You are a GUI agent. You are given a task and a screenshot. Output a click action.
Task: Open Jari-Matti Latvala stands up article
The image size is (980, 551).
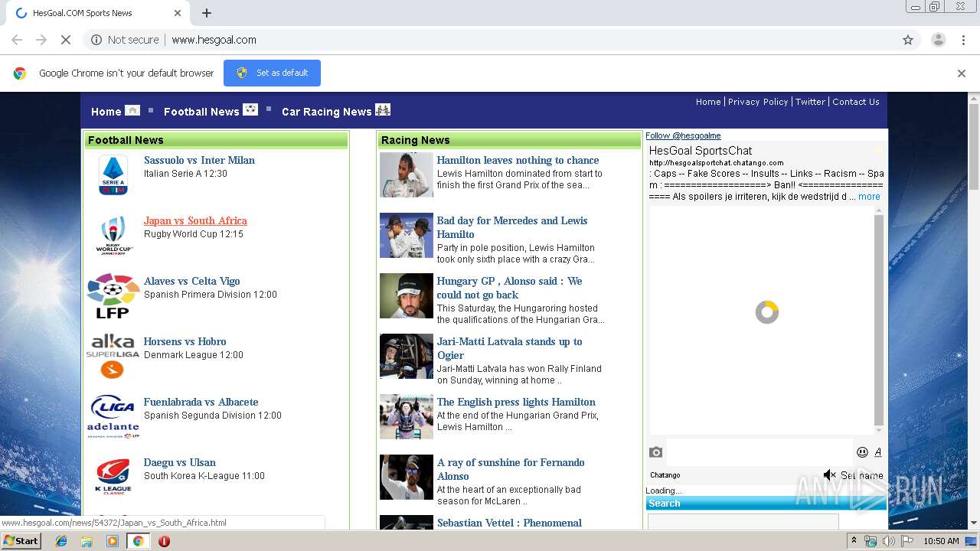[x=509, y=348]
